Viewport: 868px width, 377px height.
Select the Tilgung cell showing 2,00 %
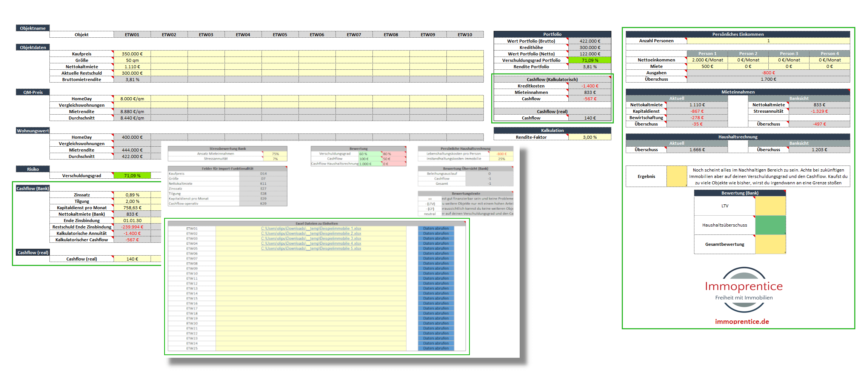pyautogui.click(x=132, y=201)
